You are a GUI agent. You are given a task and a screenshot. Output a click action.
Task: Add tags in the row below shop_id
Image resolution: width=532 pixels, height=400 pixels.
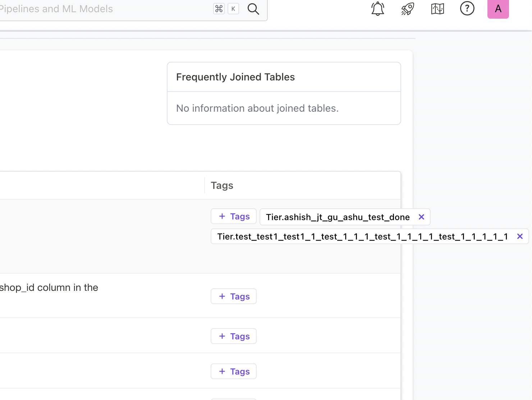coord(234,336)
